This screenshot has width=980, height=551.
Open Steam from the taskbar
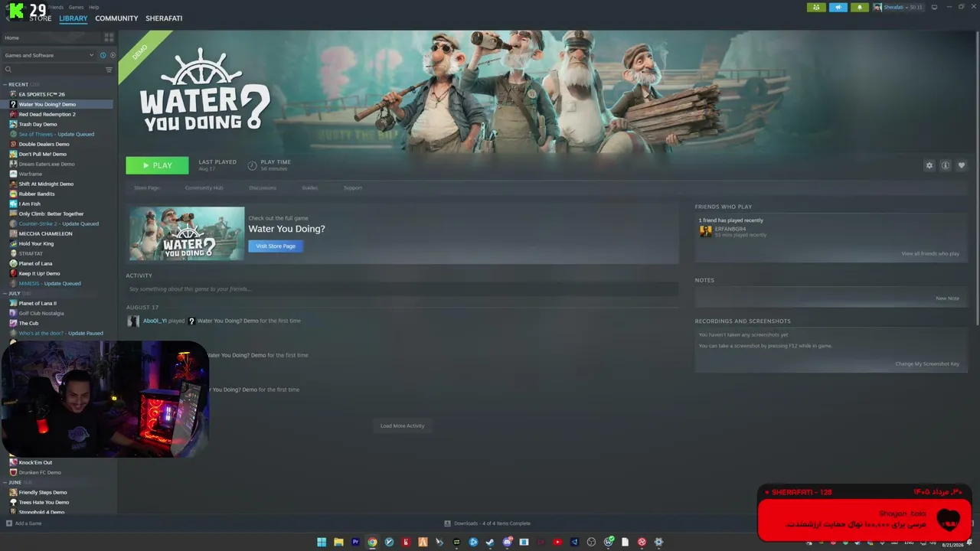click(x=490, y=543)
